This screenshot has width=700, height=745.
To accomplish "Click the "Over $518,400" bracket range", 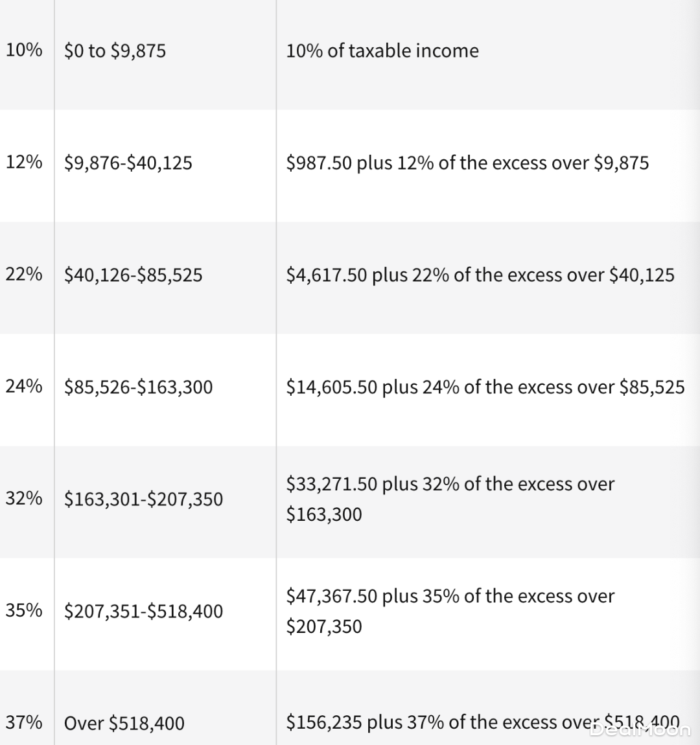I will tap(124, 723).
